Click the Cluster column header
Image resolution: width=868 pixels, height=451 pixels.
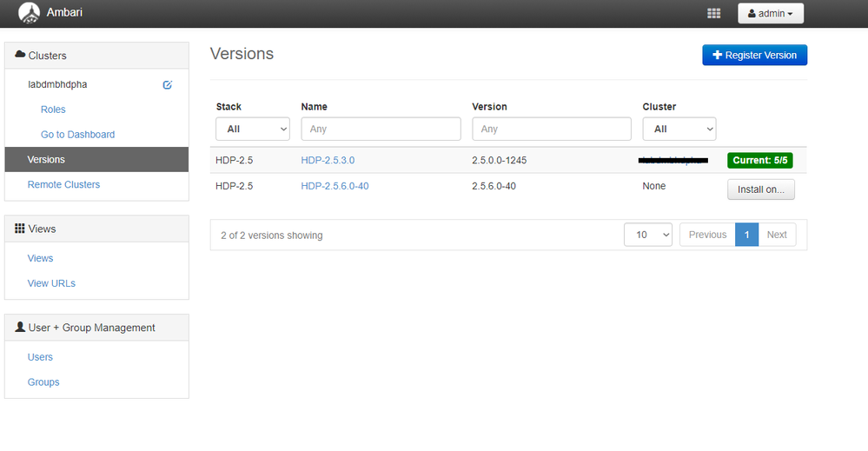pyautogui.click(x=659, y=106)
